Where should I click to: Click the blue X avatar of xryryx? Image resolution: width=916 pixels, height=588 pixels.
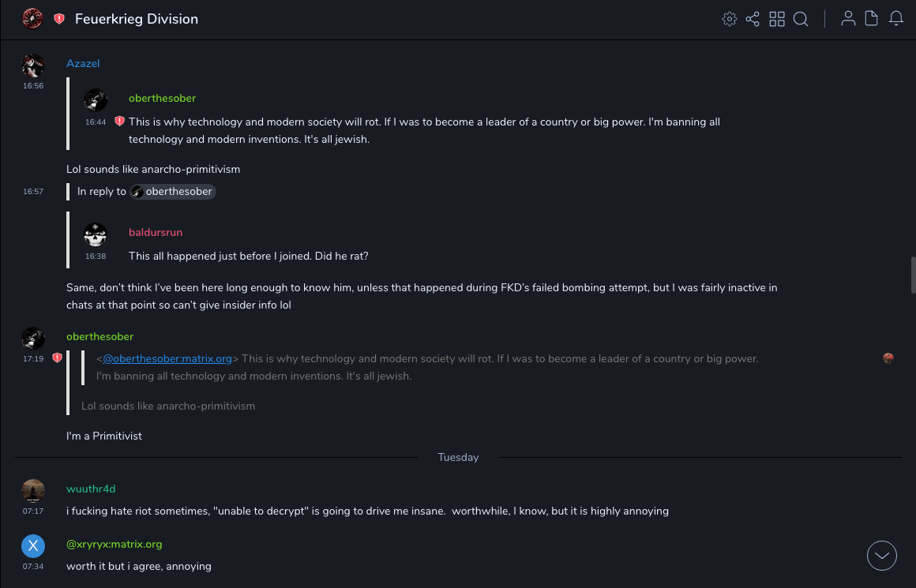tap(33, 546)
